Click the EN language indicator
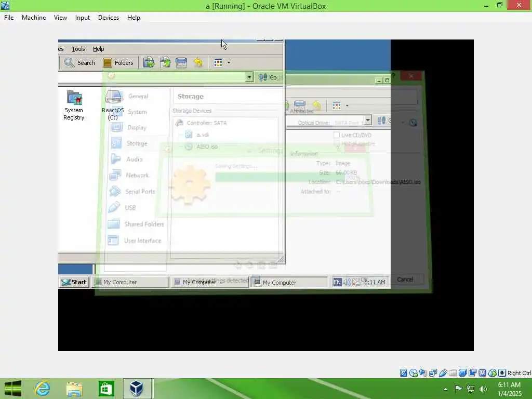 (x=337, y=282)
